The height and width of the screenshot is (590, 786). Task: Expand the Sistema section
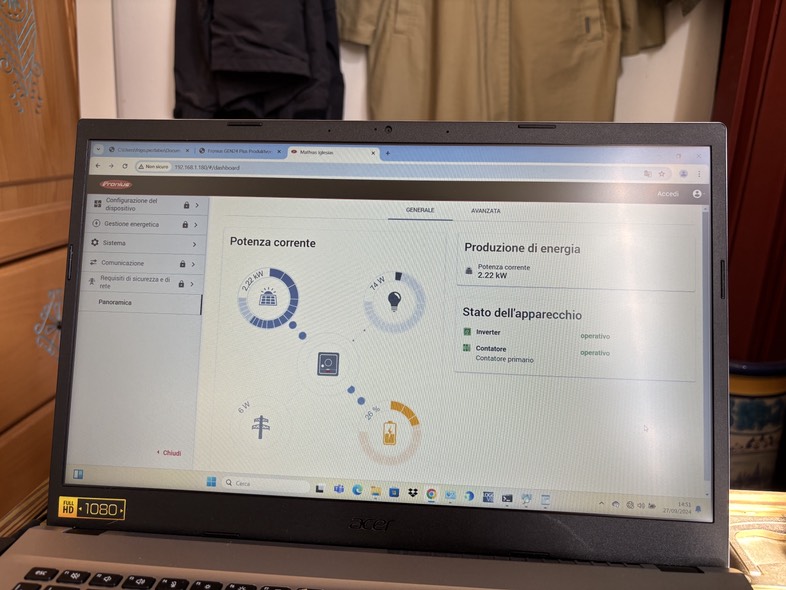tap(194, 244)
